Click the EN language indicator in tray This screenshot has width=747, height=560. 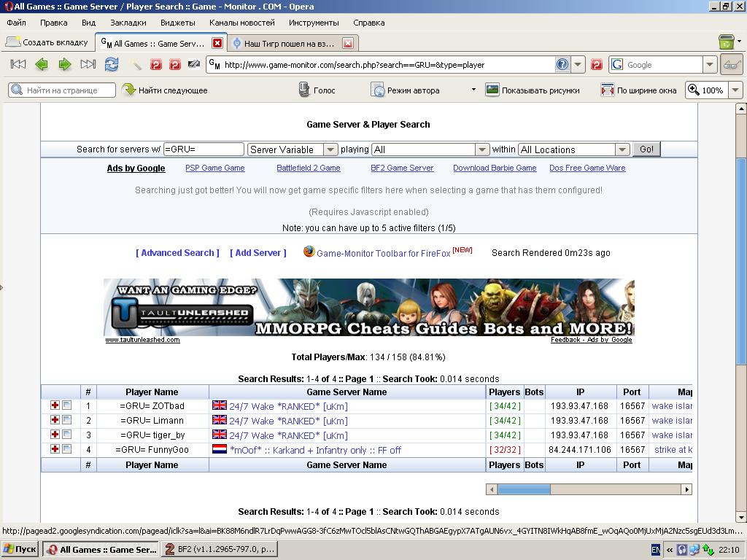(x=656, y=550)
